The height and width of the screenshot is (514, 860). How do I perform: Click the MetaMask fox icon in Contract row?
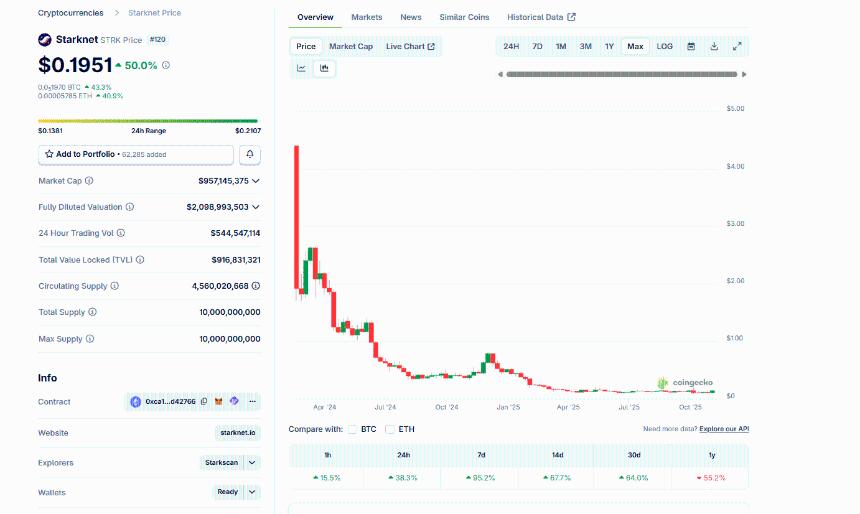tap(218, 402)
